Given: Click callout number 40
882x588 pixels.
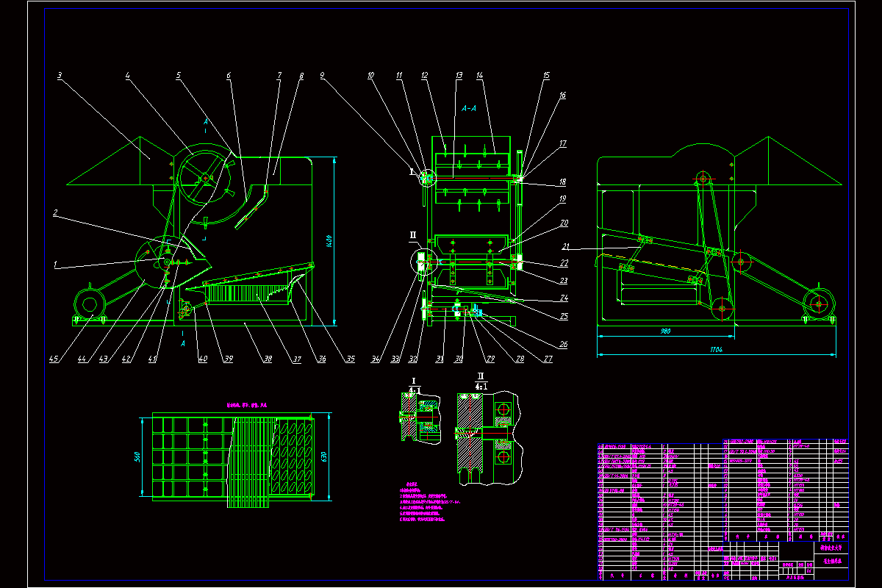Looking at the screenshot, I should tap(204, 359).
